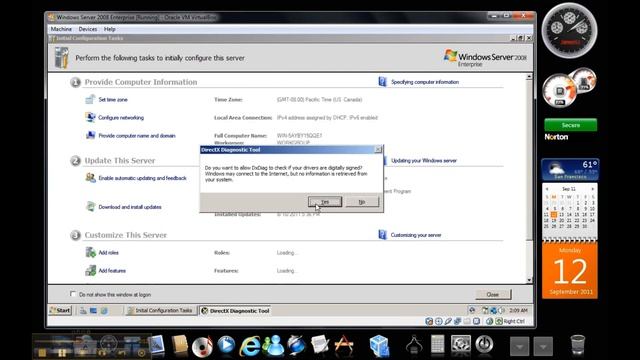Click the third quick launch icon on the taskbar
640x360 pixels.
point(104,311)
